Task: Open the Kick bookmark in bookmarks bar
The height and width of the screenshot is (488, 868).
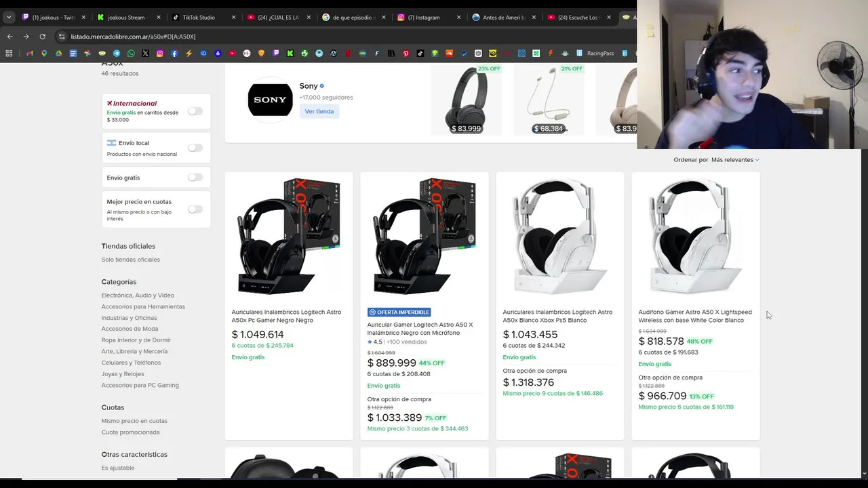Action: click(290, 53)
